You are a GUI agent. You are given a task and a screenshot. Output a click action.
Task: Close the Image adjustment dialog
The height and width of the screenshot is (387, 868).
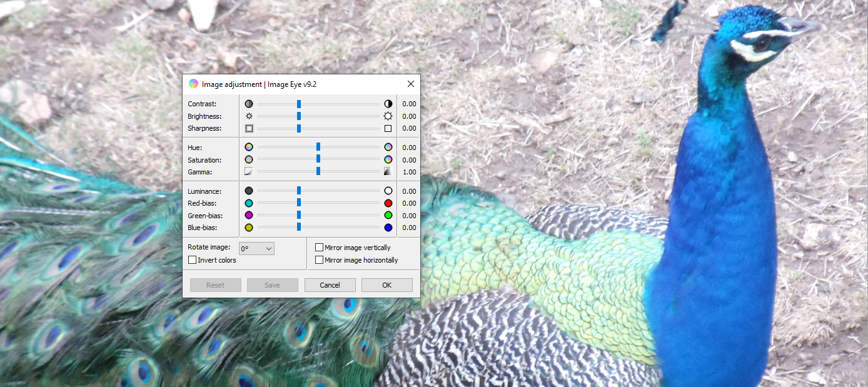tap(411, 84)
